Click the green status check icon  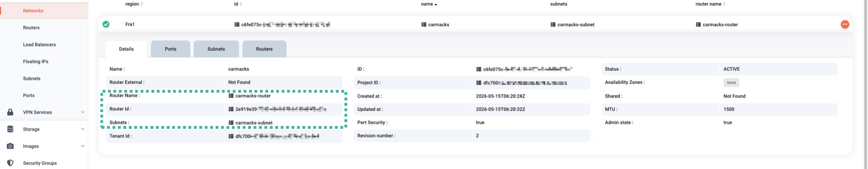coord(106,24)
